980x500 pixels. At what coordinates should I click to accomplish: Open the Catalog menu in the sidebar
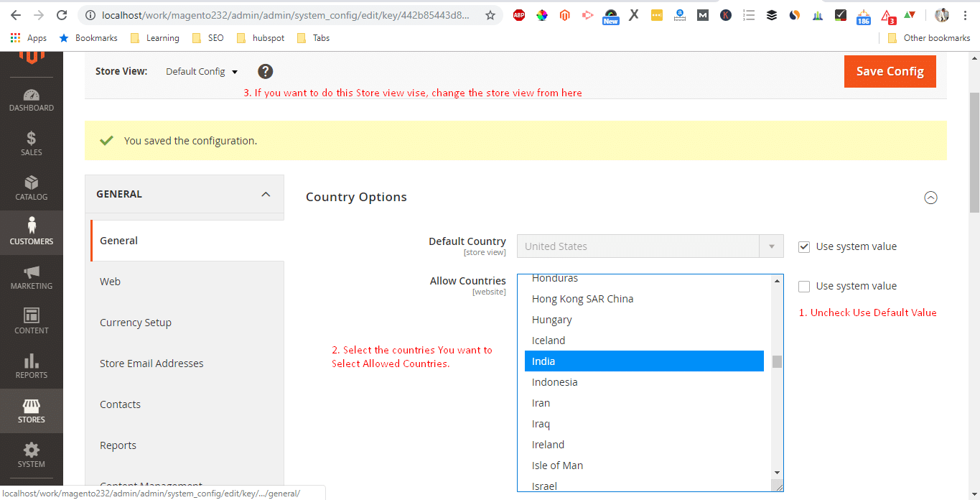[x=31, y=188]
